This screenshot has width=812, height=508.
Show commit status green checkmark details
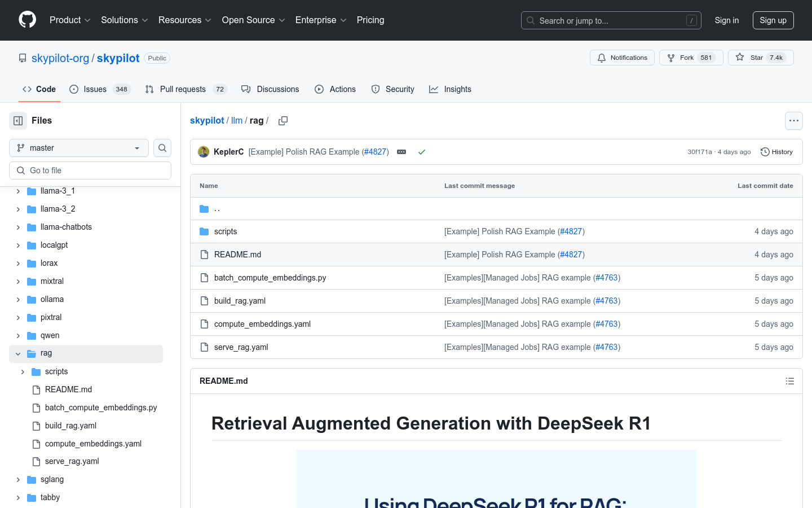tap(421, 152)
